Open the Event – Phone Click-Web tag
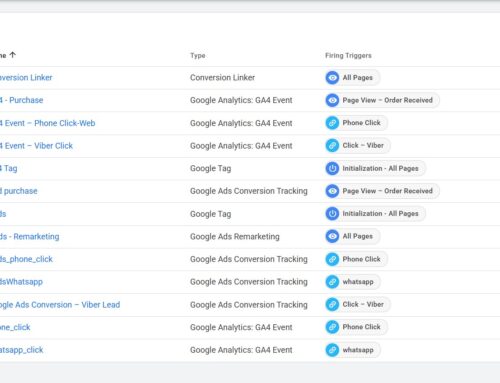 48,123
